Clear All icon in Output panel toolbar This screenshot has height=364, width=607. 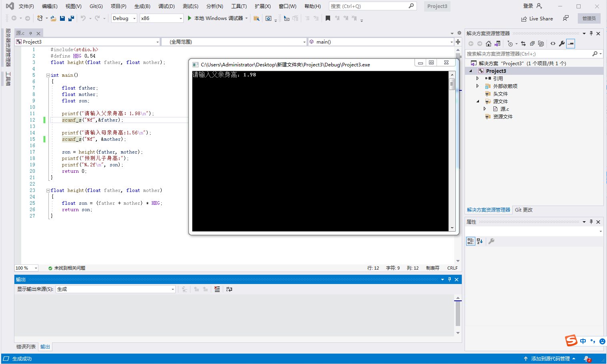click(x=217, y=289)
